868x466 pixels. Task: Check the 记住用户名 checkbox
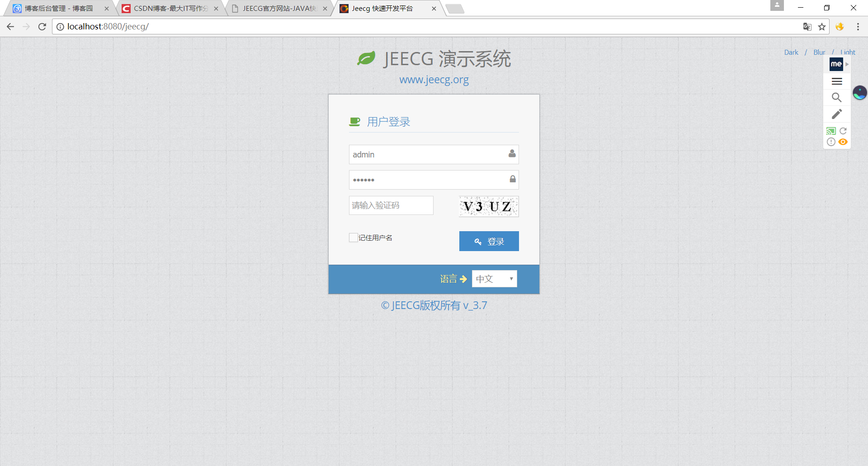[354, 238]
